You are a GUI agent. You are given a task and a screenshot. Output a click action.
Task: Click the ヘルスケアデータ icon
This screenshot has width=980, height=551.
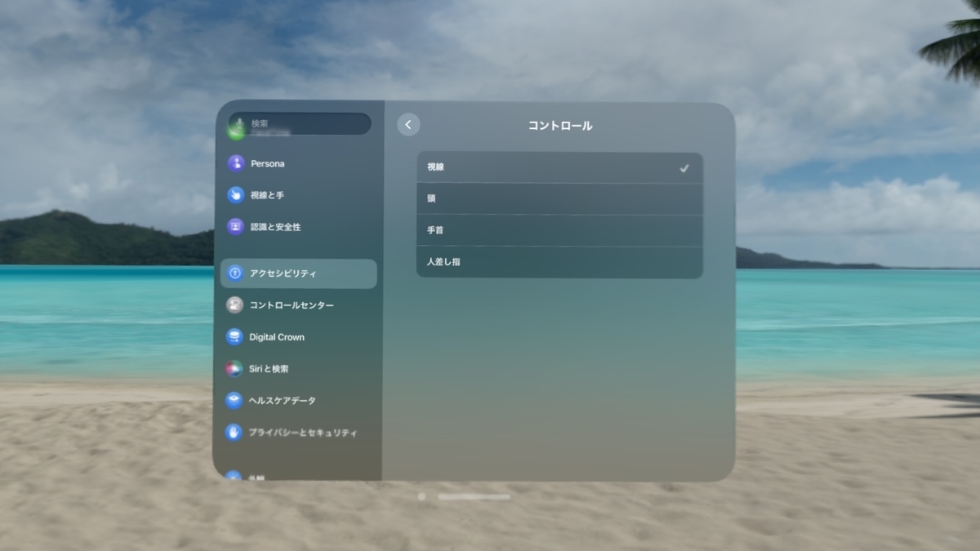pos(234,401)
